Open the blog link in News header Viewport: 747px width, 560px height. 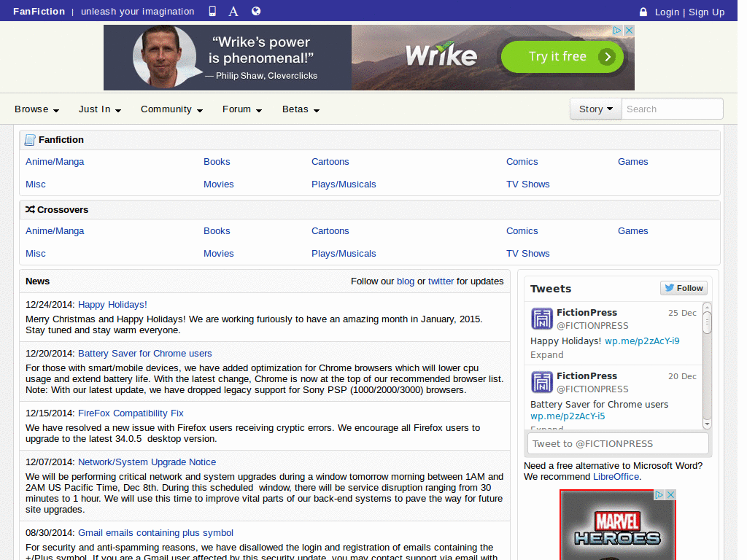[x=406, y=281]
